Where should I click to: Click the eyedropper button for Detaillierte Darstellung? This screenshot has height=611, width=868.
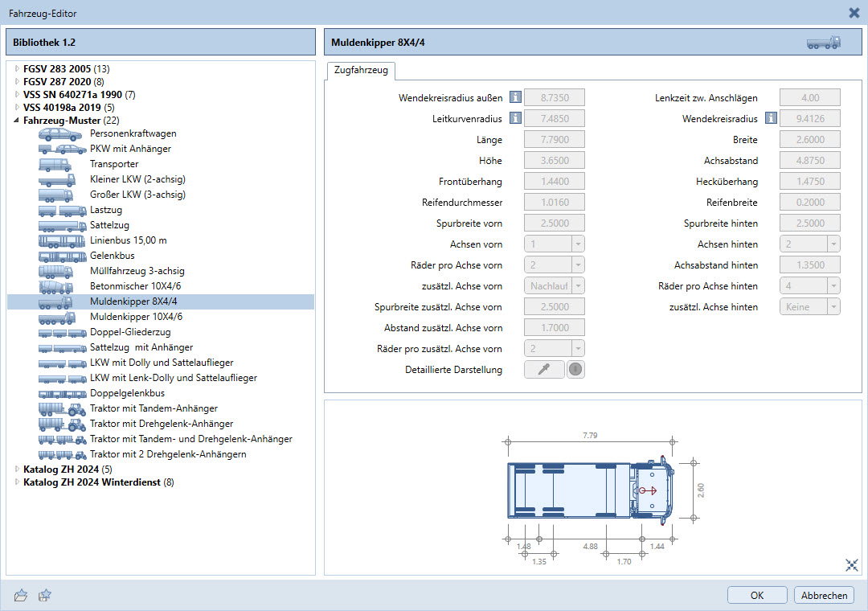[x=544, y=370]
